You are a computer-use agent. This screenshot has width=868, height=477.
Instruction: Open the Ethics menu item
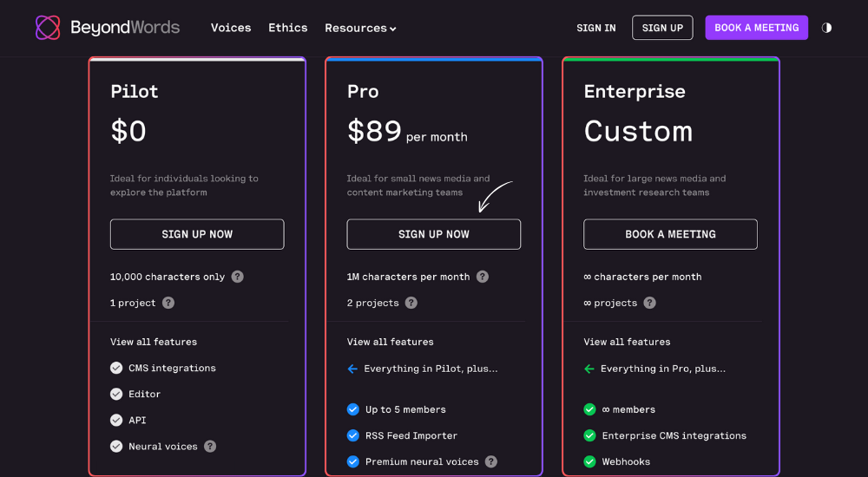[288, 28]
